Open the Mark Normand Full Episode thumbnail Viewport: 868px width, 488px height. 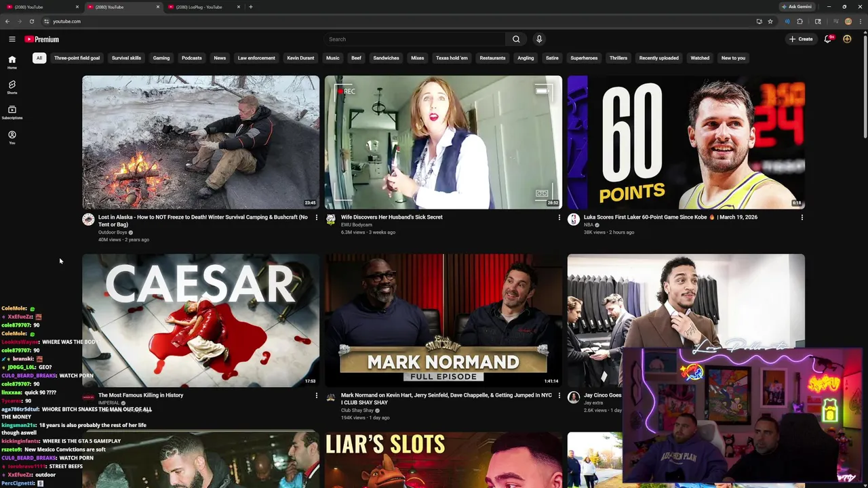tap(443, 321)
